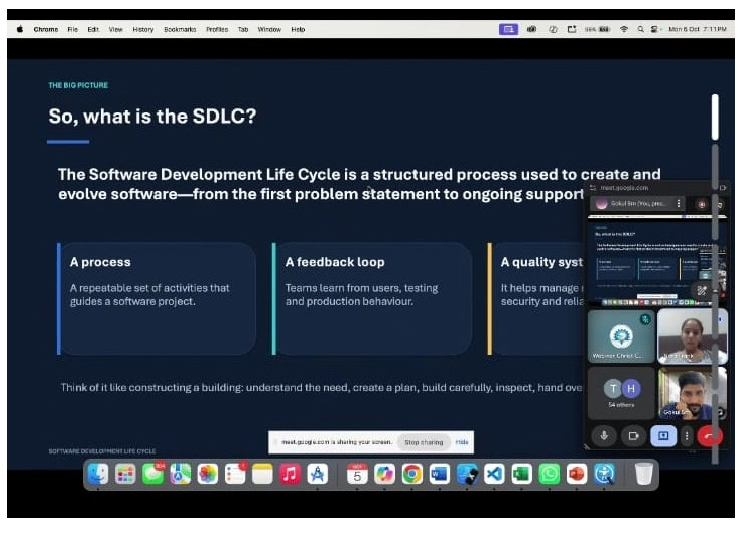The width and height of the screenshot is (744, 535).
Task: Click the A quality system card
Action: (537, 299)
